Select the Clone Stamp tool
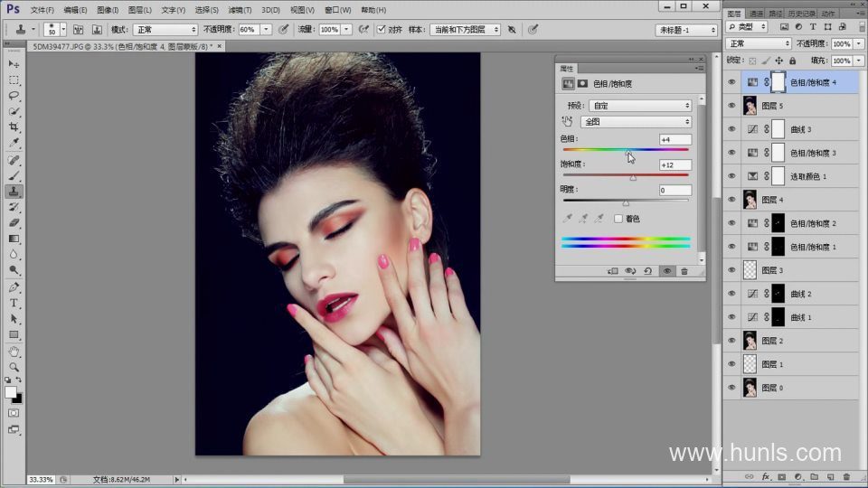868x488 pixels. (x=14, y=192)
